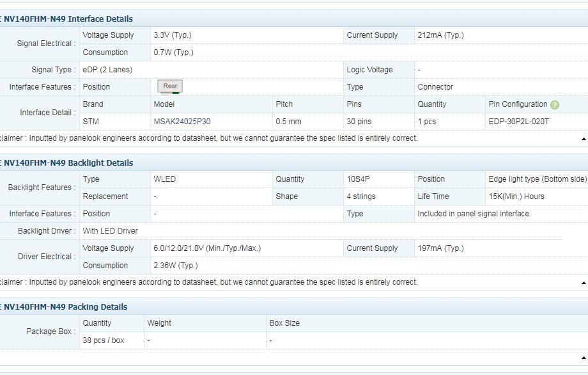Click the Signal Type row label
This screenshot has width=588, height=375.
pyautogui.click(x=54, y=70)
